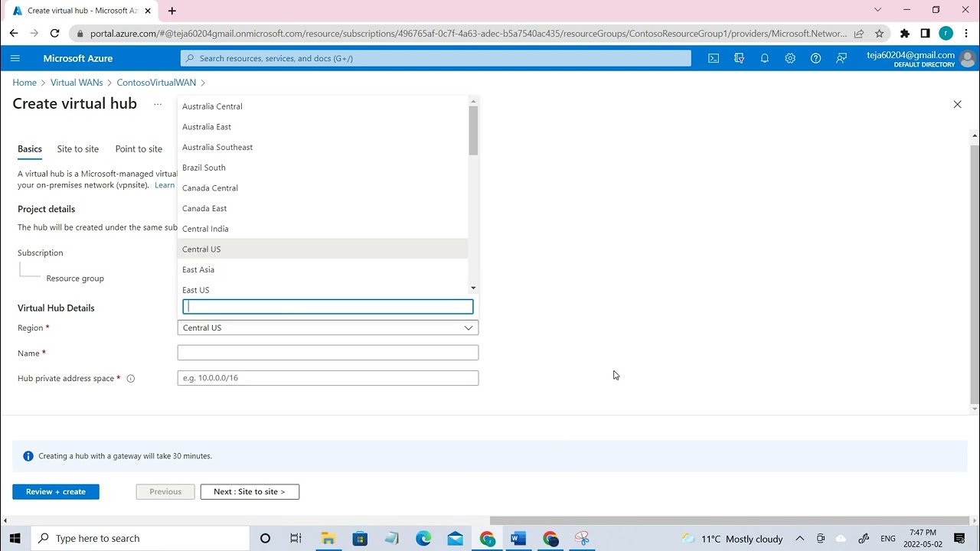Open the Chrome three-dot menu
The width and height of the screenshot is (980, 551).
point(966,33)
